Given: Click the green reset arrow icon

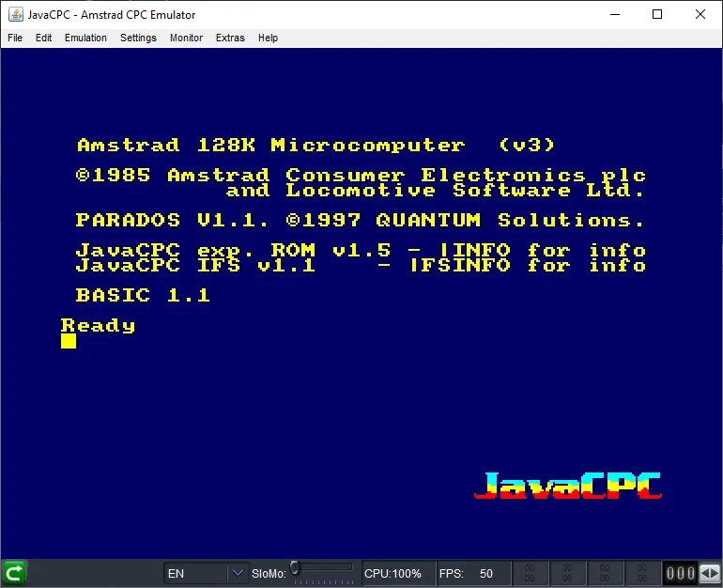Looking at the screenshot, I should [x=14, y=573].
